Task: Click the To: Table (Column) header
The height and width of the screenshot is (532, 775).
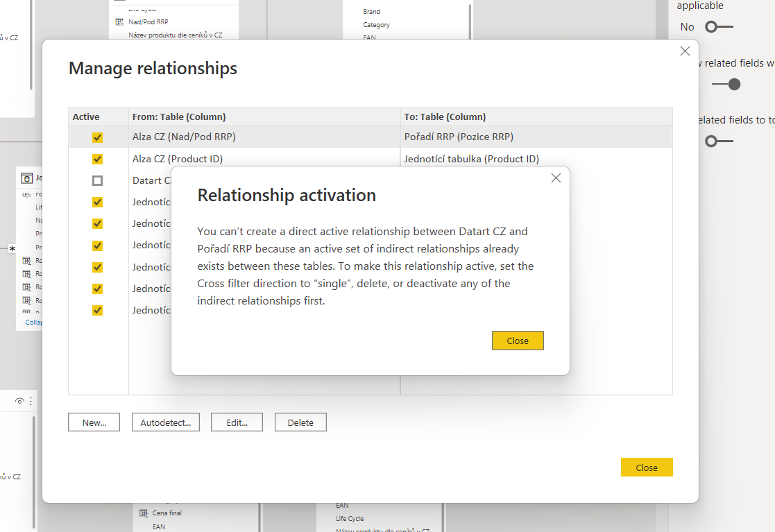Action: pyautogui.click(x=445, y=117)
